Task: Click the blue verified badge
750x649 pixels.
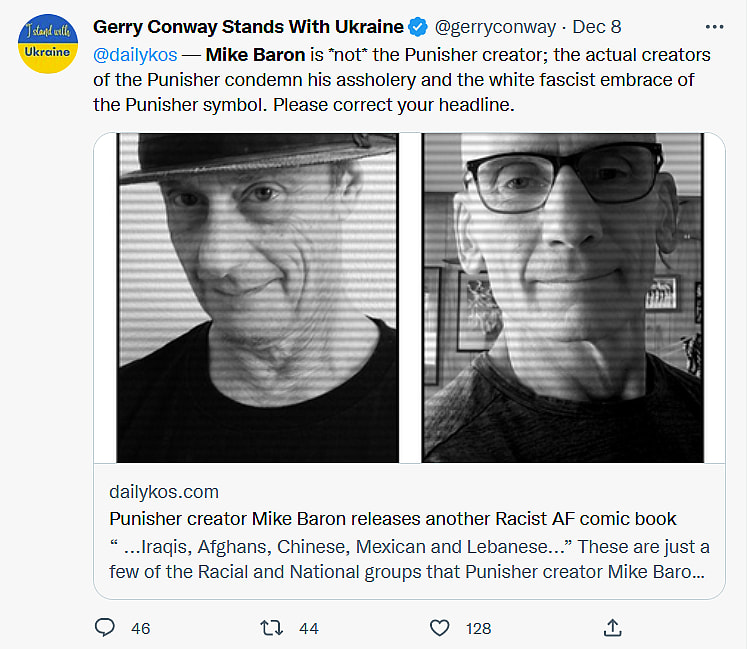Action: click(x=419, y=27)
